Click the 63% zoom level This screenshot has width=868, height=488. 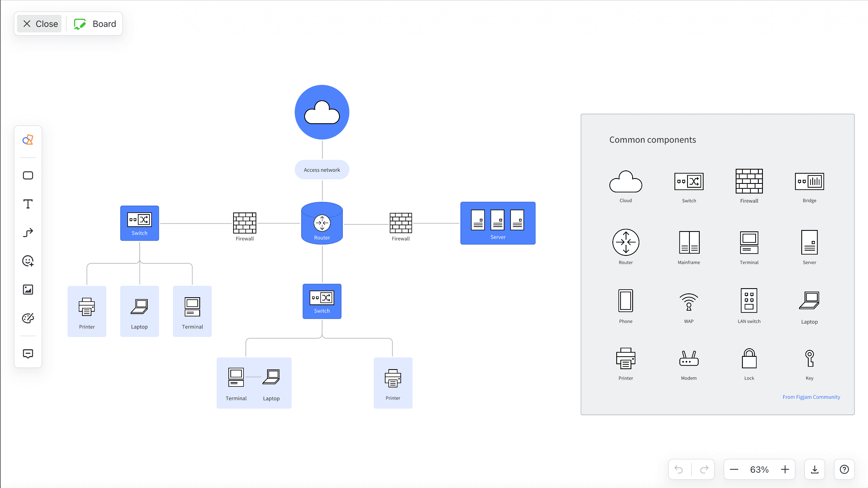pos(759,469)
